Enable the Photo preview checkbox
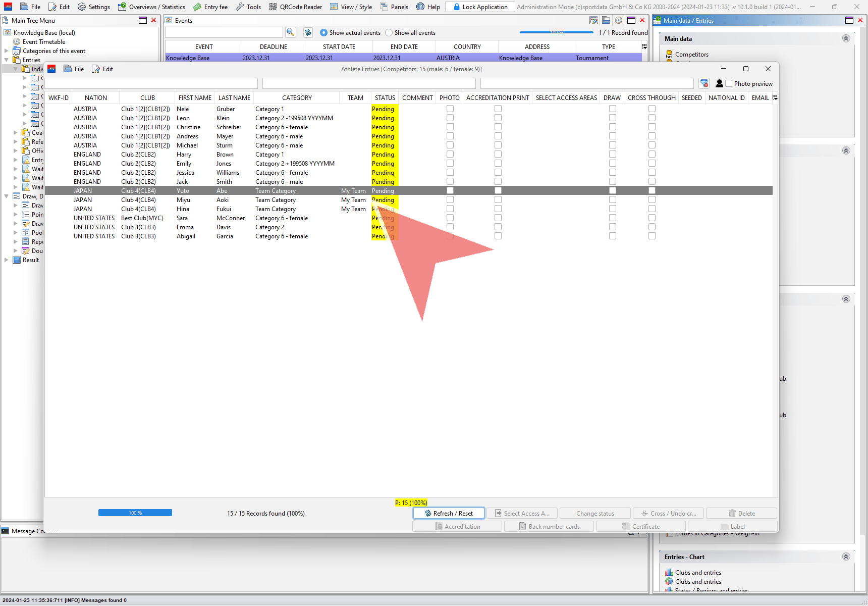 (x=729, y=84)
